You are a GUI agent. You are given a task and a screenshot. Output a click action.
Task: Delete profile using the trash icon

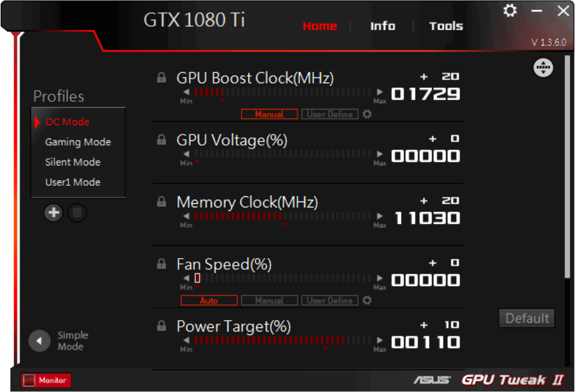(77, 213)
